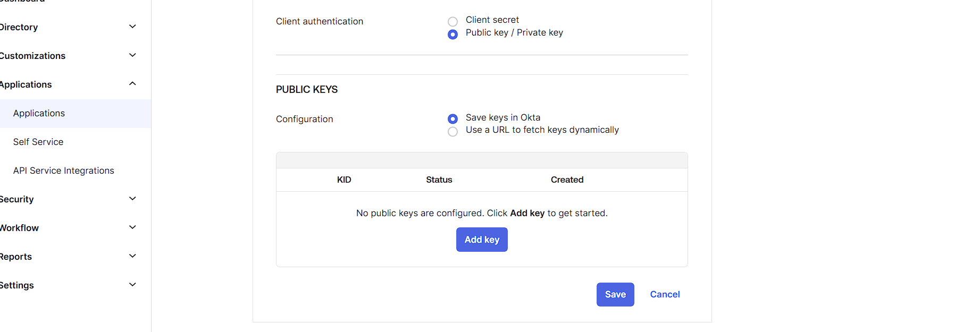Expand the Directory menu chevron

(132, 27)
